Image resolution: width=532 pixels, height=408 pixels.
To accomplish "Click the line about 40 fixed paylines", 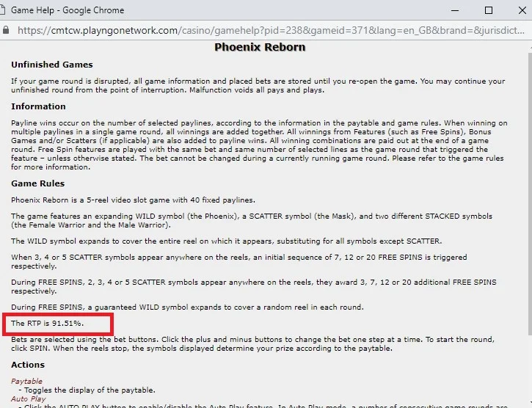I will (133, 200).
